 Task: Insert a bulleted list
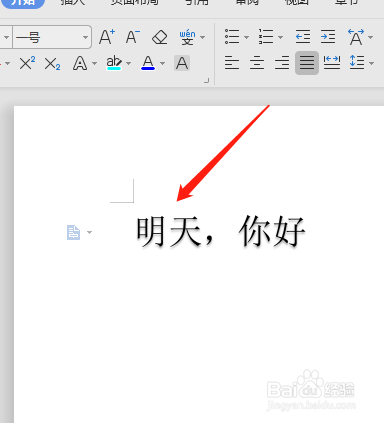tap(232, 37)
